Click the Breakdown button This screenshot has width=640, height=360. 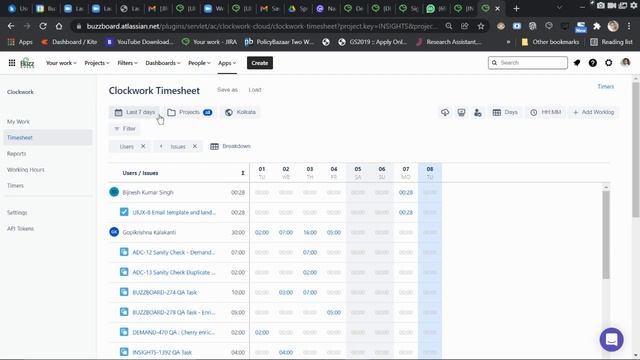tap(230, 146)
